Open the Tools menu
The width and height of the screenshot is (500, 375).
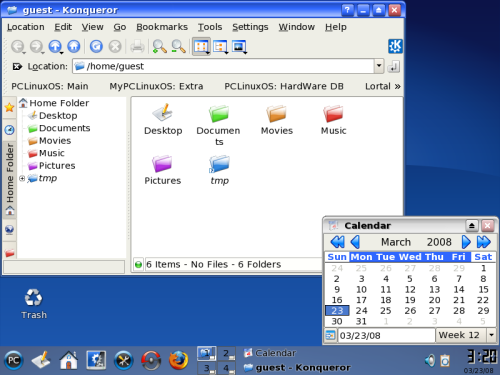point(210,27)
